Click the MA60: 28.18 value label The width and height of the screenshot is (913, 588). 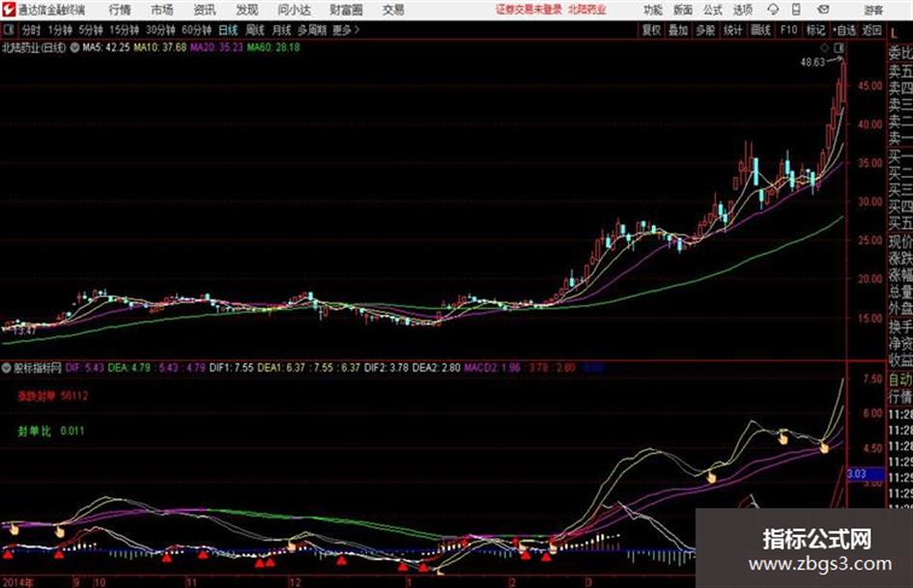273,47
